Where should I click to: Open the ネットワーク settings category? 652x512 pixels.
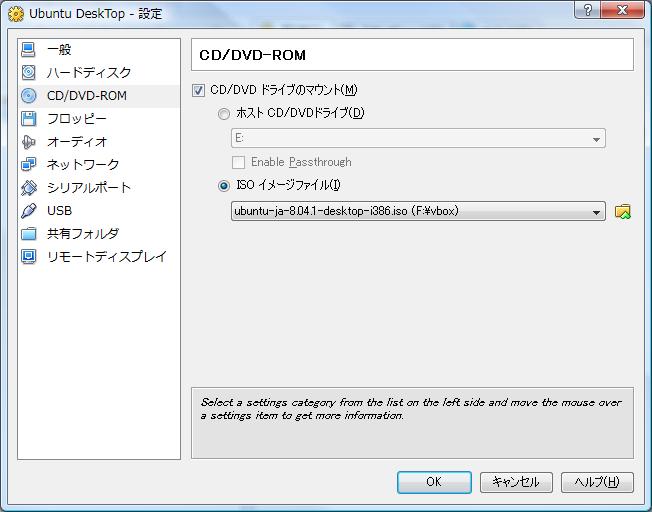click(x=99, y=165)
